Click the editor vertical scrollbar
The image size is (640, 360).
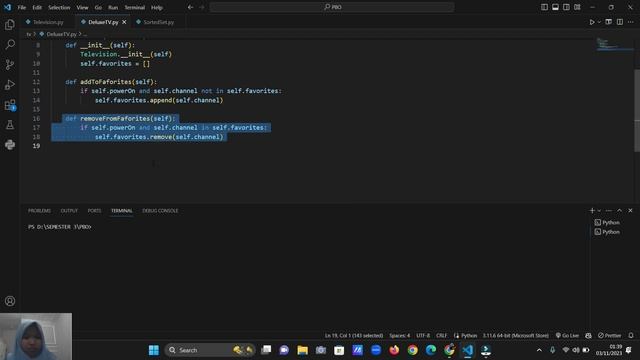coord(637,110)
